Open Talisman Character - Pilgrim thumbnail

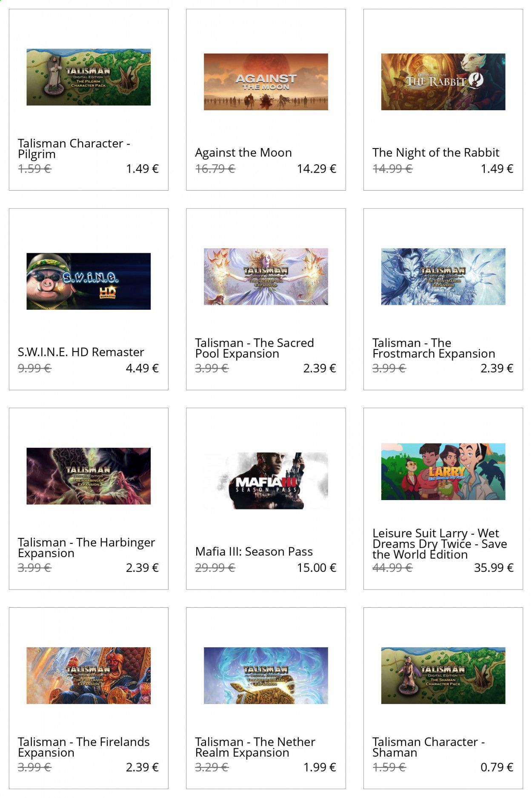tap(89, 77)
